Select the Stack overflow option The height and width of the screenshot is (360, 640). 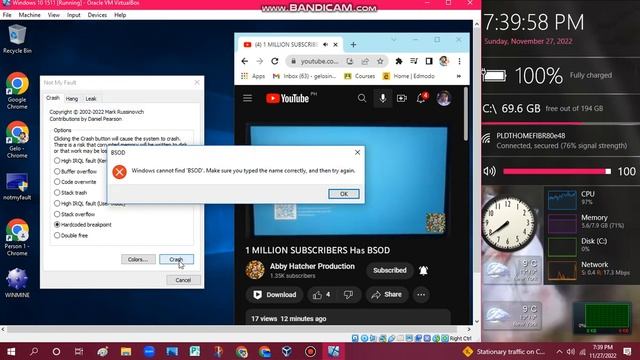[74, 214]
